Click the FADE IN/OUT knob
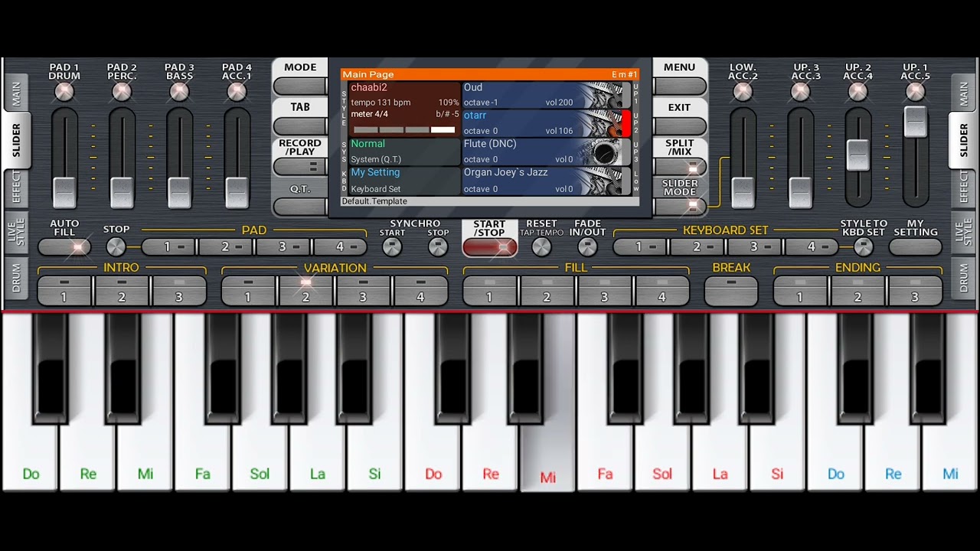Screen dimensions: 980x551 click(x=587, y=246)
